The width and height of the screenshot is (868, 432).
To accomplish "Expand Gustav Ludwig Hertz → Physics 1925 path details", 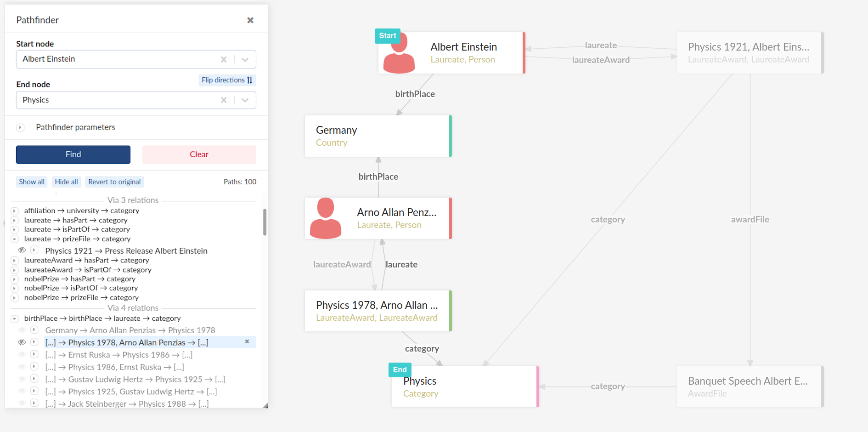I will click(x=34, y=379).
